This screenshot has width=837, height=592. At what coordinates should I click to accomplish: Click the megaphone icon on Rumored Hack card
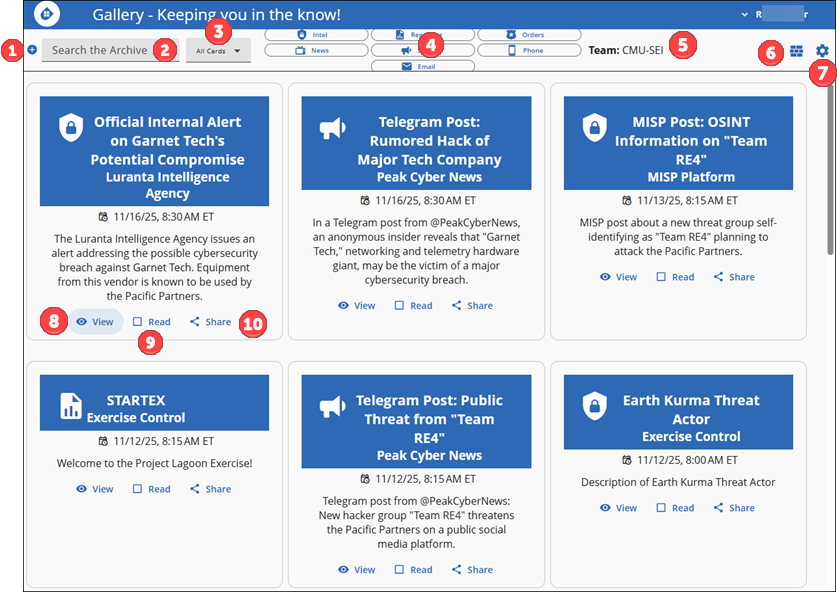333,128
